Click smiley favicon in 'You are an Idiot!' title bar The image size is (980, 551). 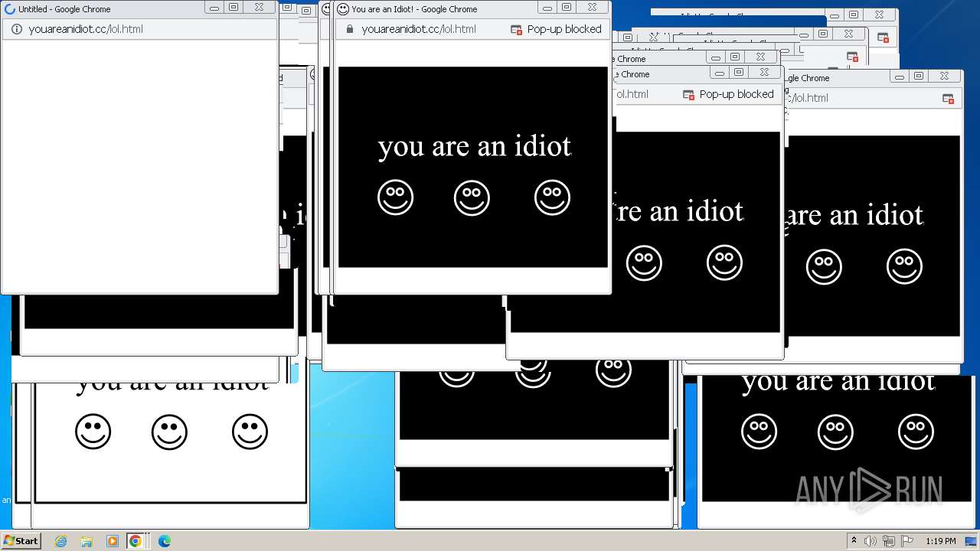pyautogui.click(x=343, y=9)
